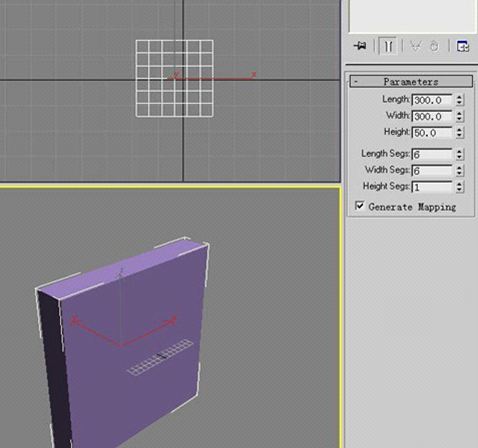Toggle the Generate Mapping checkbox
478x448 pixels.
[359, 206]
